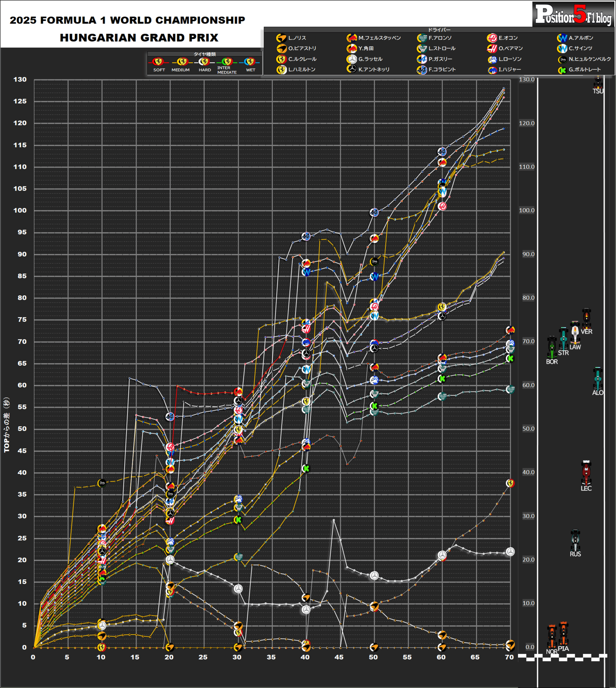This screenshot has width=616, height=688.
Task: Click the SOFT tyre red line sample
Action: pos(158,62)
